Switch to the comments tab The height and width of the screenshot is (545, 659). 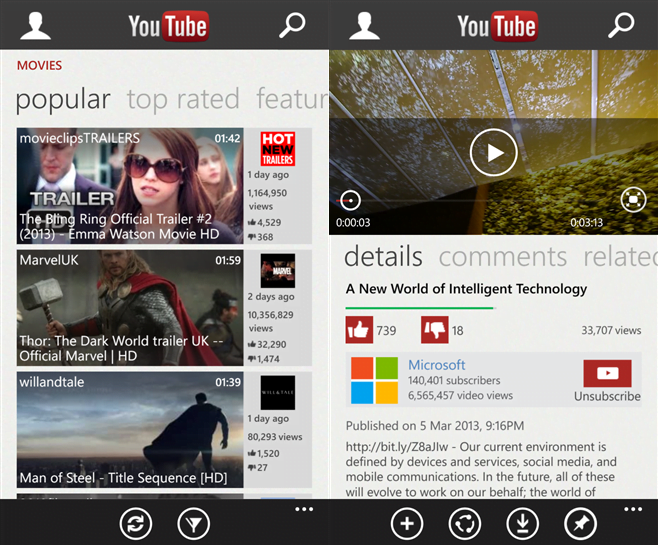point(503,256)
